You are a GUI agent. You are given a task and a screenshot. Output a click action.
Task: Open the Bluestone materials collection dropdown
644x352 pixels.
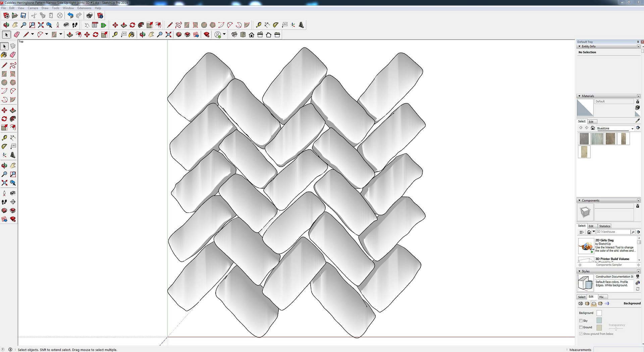(x=632, y=128)
